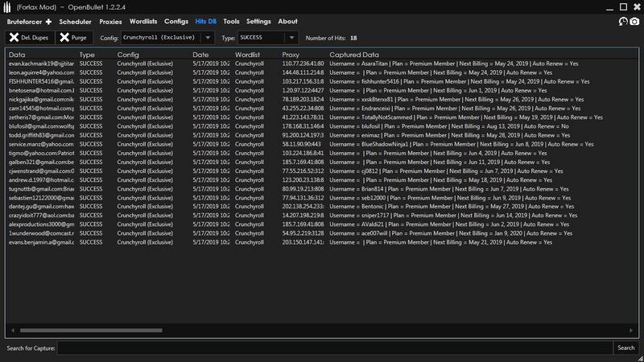This screenshot has width=644, height=362.
Task: Take a screenshot with the camera icon
Action: pyautogui.click(x=634, y=22)
